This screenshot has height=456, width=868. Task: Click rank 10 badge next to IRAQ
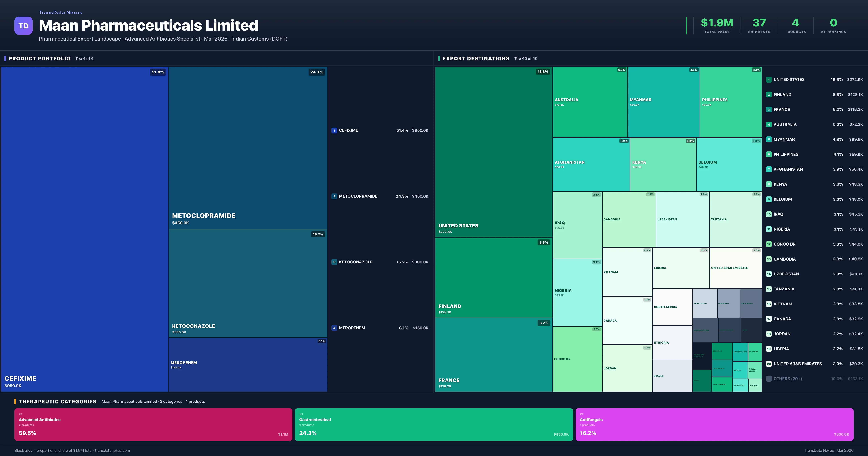(769, 214)
